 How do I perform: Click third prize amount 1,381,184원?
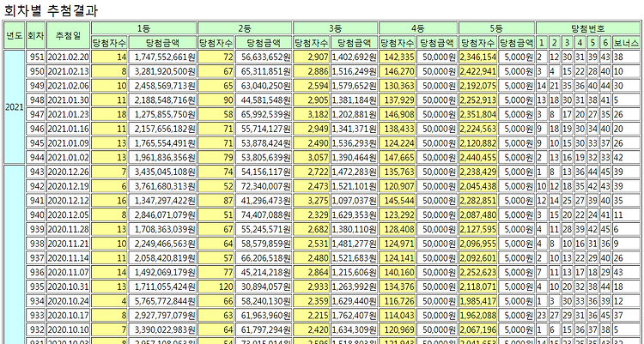354,100
